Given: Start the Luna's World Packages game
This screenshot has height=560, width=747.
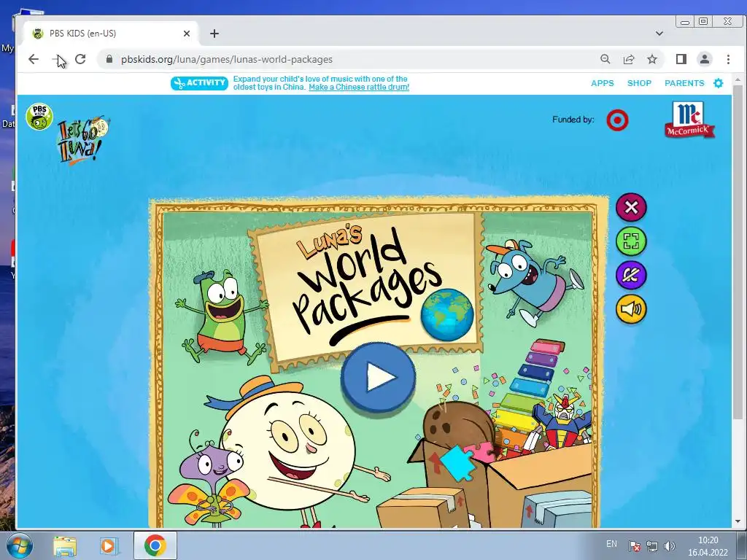Looking at the screenshot, I should tap(379, 377).
